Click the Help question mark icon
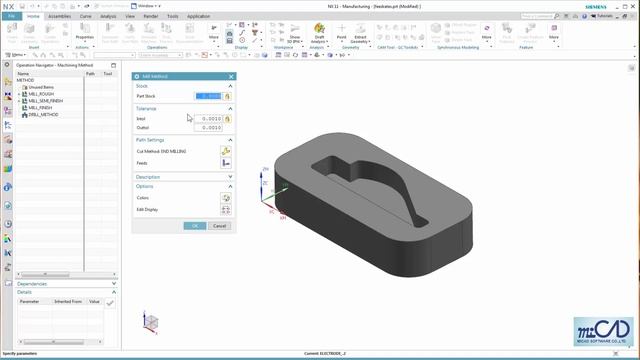 [x=584, y=16]
